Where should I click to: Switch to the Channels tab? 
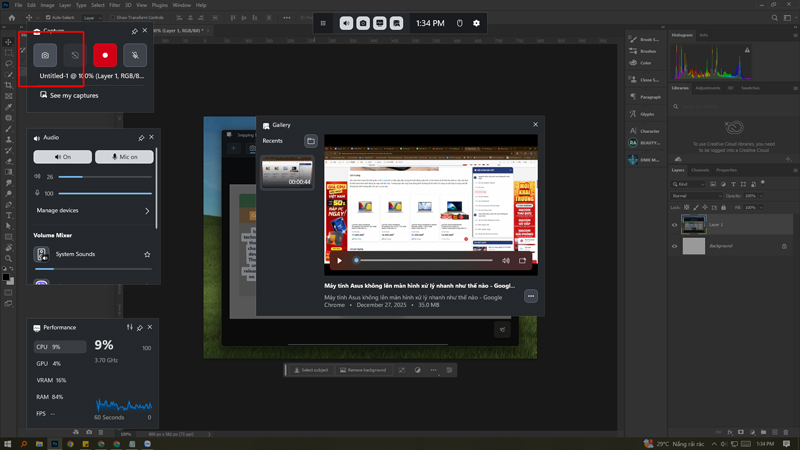(701, 170)
